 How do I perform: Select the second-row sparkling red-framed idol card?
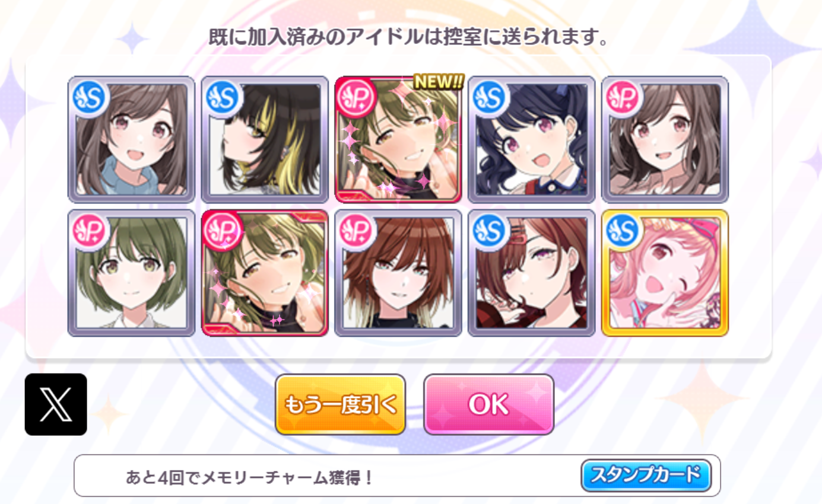[265, 273]
